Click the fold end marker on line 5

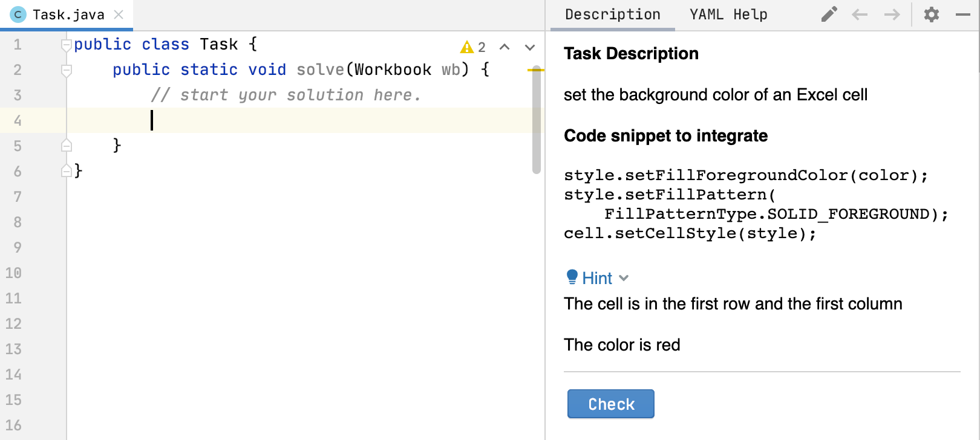pos(67,146)
